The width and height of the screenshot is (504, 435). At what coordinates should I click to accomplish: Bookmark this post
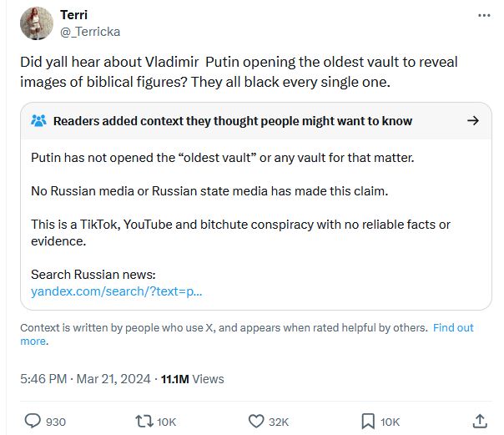(368, 421)
